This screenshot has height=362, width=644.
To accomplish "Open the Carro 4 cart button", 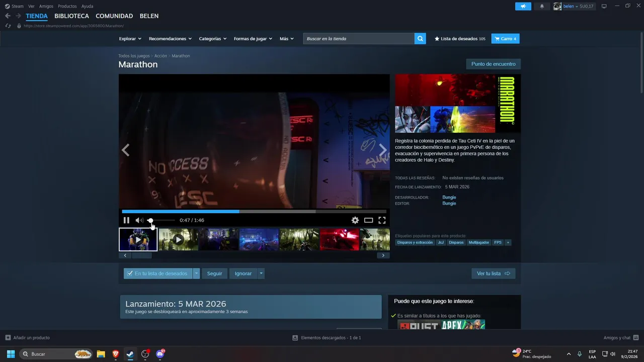I will pos(505,39).
